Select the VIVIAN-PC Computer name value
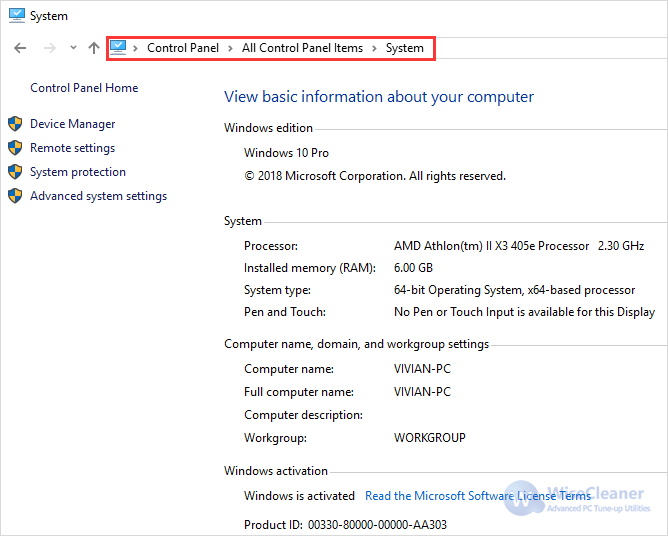Image resolution: width=668 pixels, height=536 pixels. 422,369
